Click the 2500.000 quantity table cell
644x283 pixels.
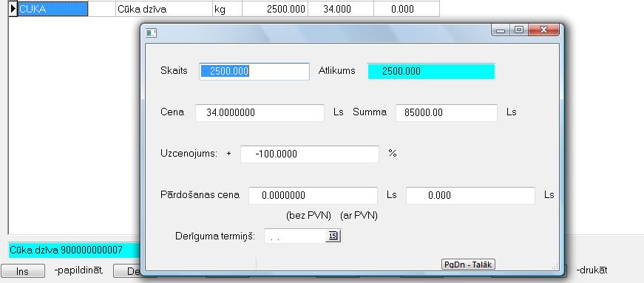tap(275, 9)
